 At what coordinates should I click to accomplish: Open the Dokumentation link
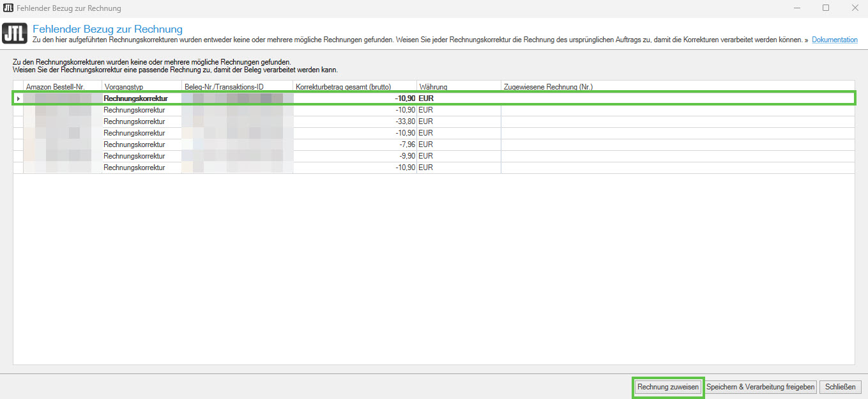(x=834, y=40)
